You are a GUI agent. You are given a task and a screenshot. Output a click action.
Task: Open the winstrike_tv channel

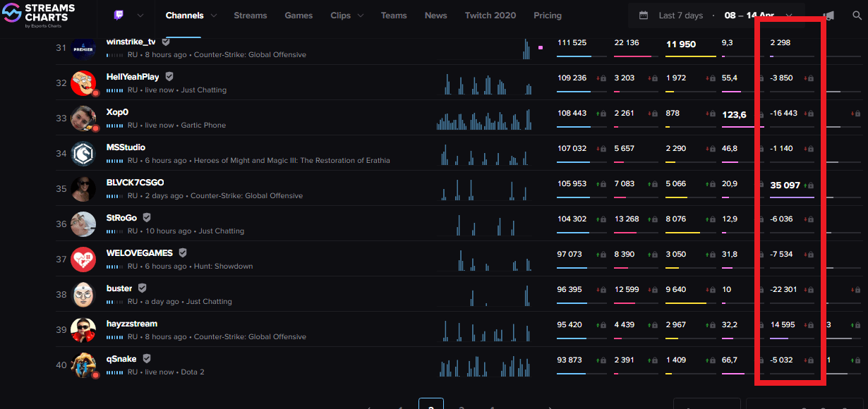click(x=131, y=42)
